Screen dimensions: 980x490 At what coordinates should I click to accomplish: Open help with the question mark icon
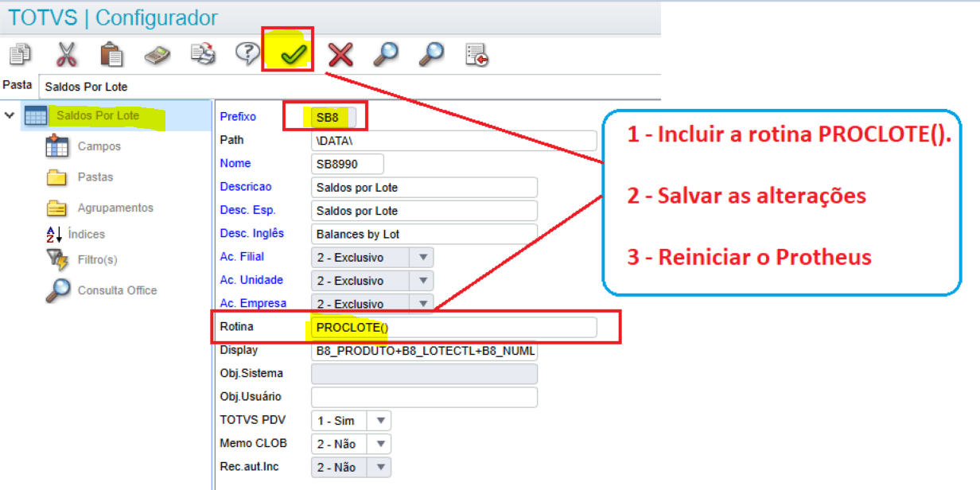coord(248,54)
